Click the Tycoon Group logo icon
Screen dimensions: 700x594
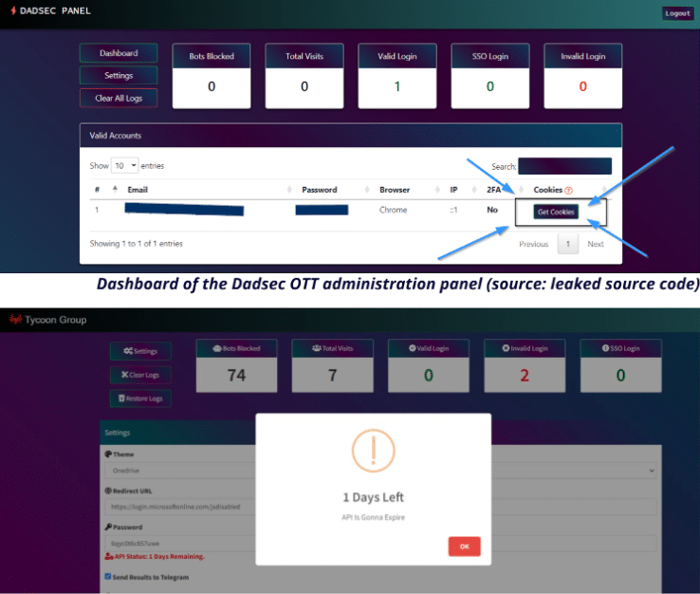tap(15, 320)
